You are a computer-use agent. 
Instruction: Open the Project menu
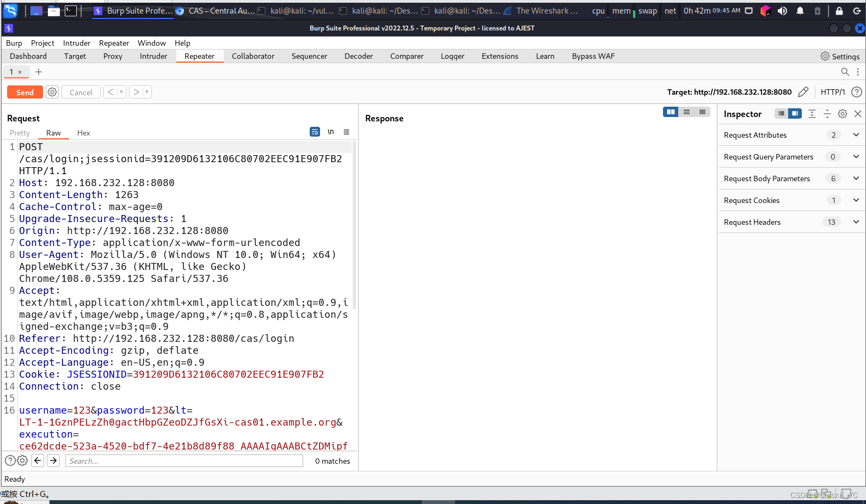coord(42,43)
